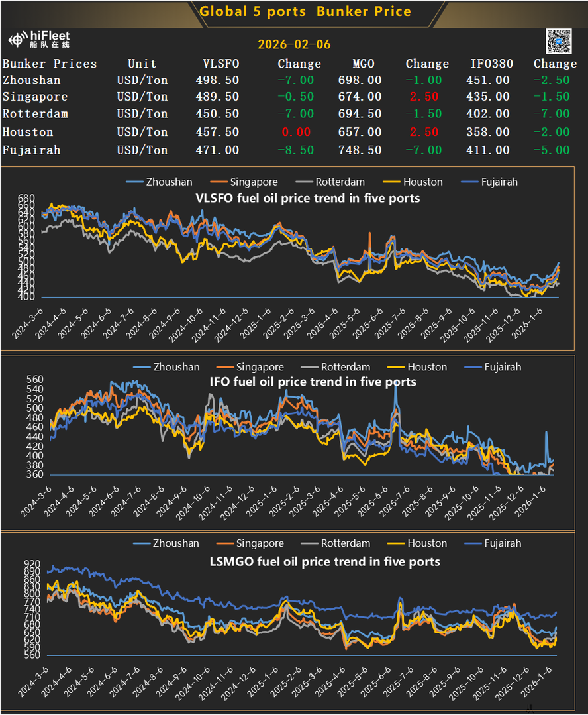Select the Rotterdam row label in the table
Viewport: 588px width, 715px height.
click(35, 114)
